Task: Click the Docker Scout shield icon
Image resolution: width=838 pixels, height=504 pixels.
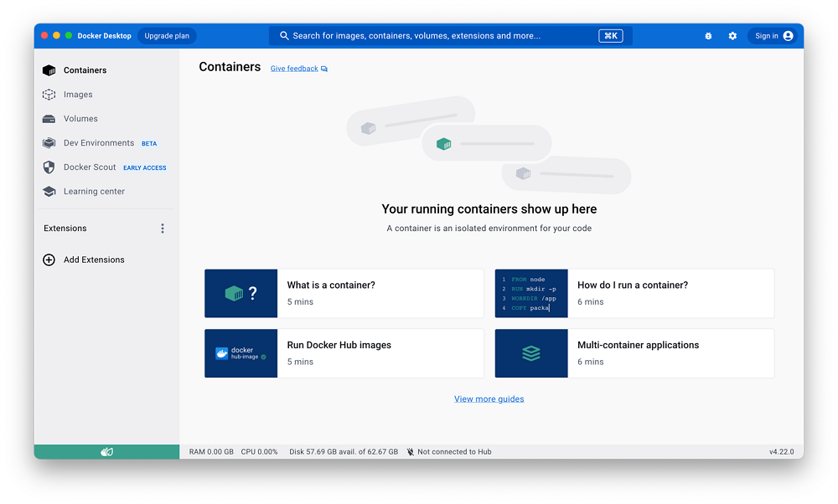Action: 49,167
